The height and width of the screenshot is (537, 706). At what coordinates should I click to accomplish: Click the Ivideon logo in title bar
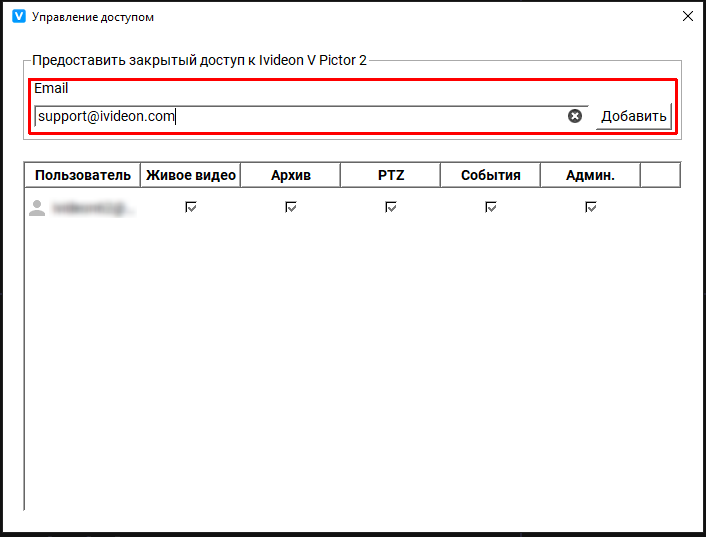tap(18, 17)
